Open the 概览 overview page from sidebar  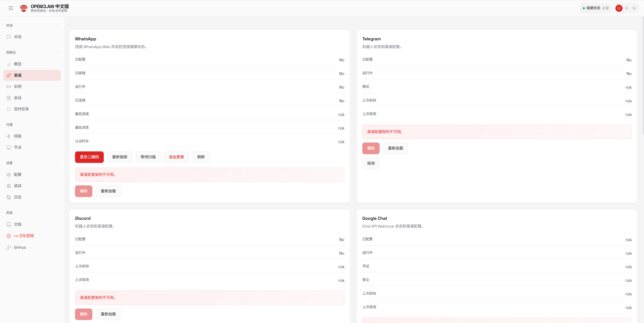pyautogui.click(x=17, y=64)
